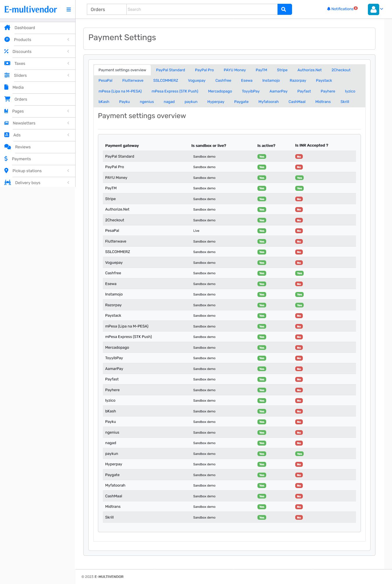Expand the Taxes submenu chevron
This screenshot has width=392, height=584.
68,63
